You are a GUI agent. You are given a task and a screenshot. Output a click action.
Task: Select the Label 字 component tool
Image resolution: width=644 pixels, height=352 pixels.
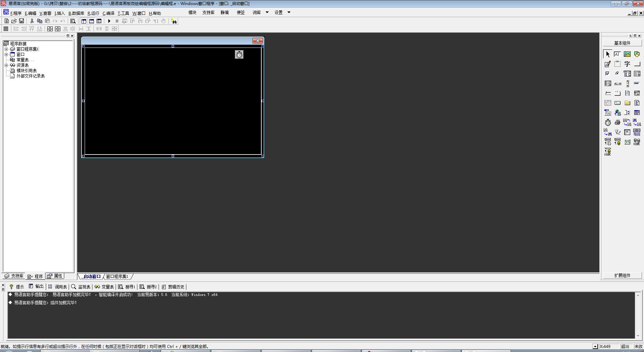tap(627, 64)
